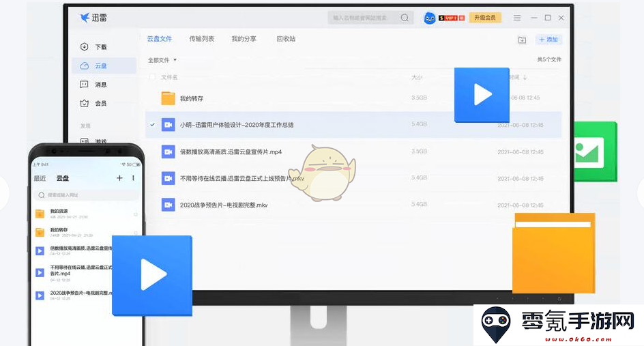Image resolution: width=644 pixels, height=346 pixels.
Task: Click video icon of 倍数播放高清画质 file
Action: (168, 152)
